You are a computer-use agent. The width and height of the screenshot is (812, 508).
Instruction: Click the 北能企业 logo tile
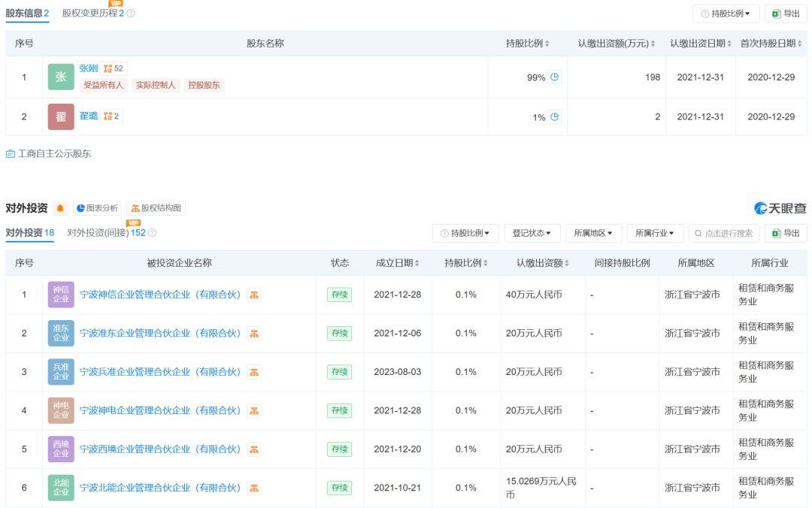pos(61,488)
